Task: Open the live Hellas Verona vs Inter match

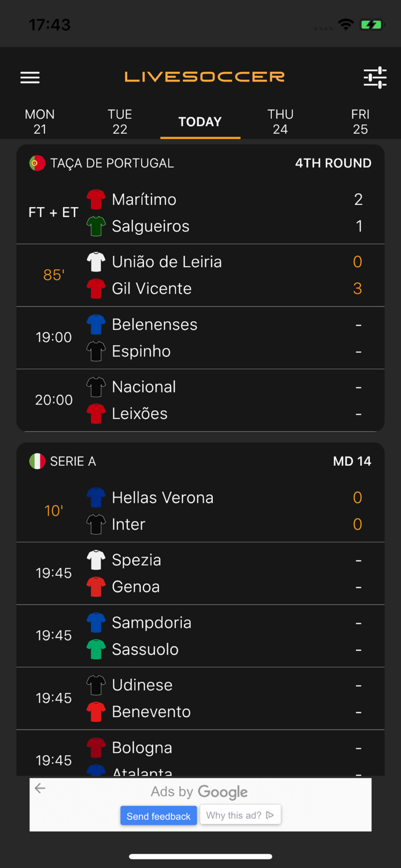Action: (200, 510)
